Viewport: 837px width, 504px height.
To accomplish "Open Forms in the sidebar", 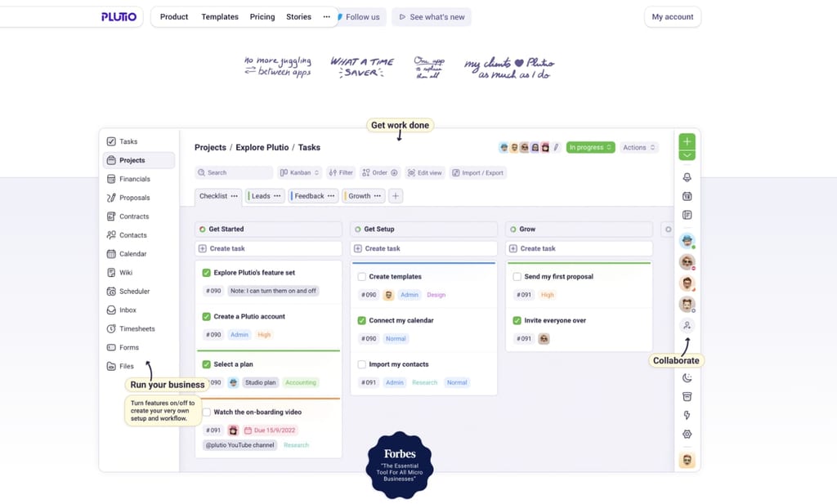I will (x=123, y=347).
